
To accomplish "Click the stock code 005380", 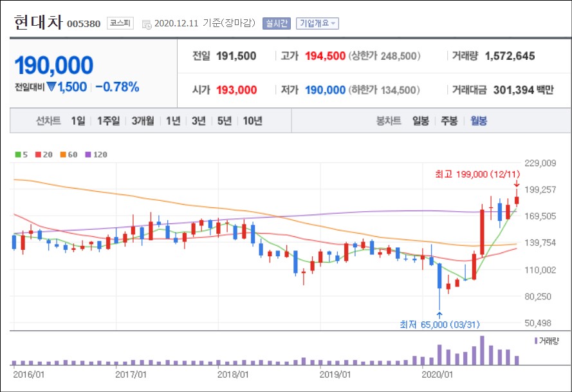I will [x=84, y=24].
